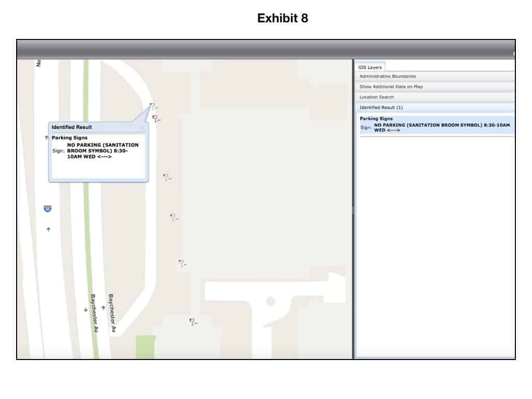Click the NO PARKING sign text in popup
The image size is (532, 399).
(x=103, y=151)
